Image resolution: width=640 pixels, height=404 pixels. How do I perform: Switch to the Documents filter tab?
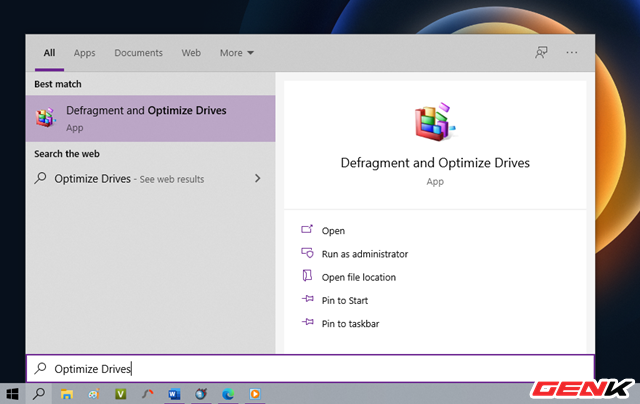coord(138,53)
